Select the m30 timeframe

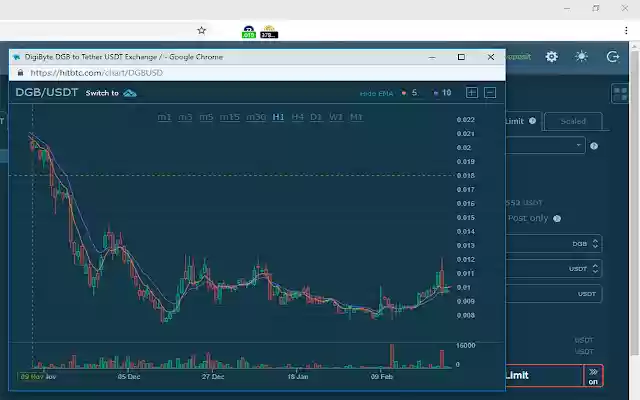click(256, 117)
